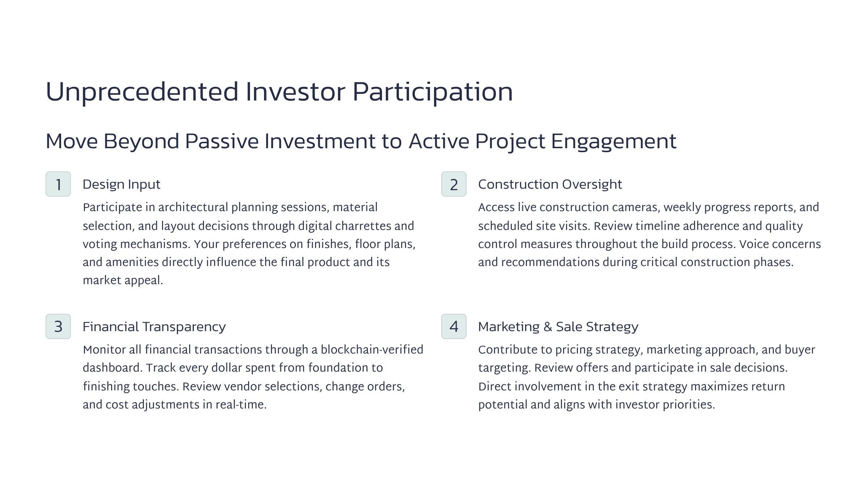Click the 'Design Input' heading
The image size is (868, 488).
point(121,184)
